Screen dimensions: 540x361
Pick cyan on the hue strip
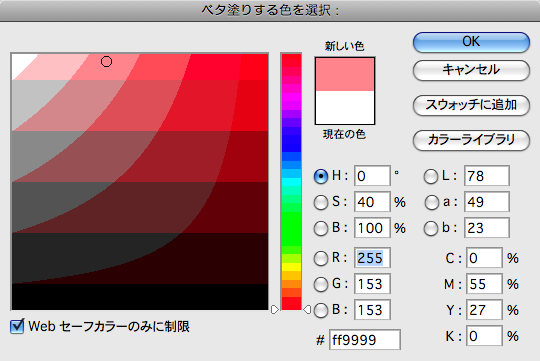pos(292,182)
